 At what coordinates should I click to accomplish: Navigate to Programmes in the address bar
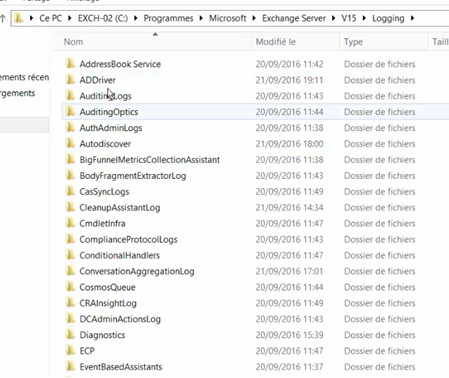(168, 18)
